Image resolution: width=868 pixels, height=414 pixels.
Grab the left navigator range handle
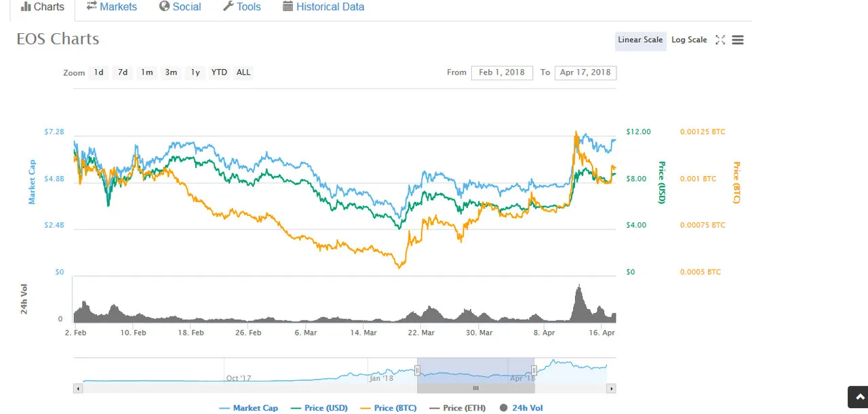pyautogui.click(x=417, y=371)
